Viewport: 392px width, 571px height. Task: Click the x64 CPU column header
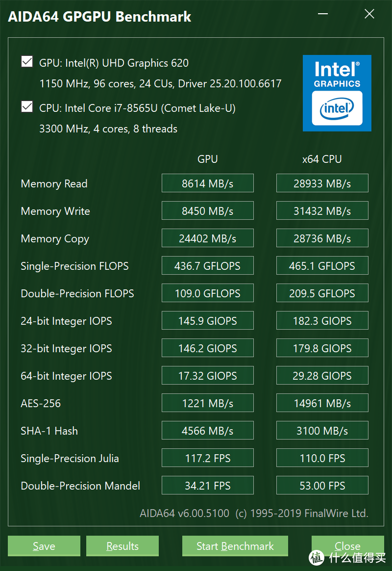coord(322,159)
